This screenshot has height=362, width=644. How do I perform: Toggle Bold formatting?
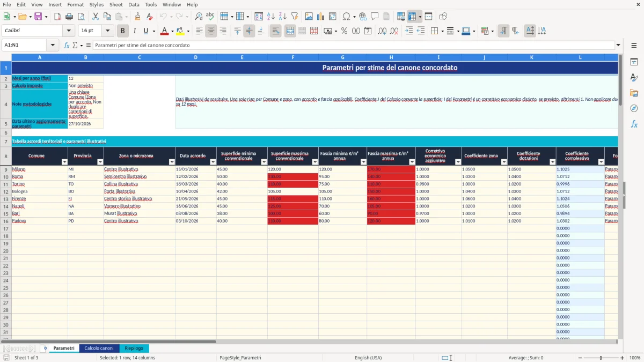(122, 31)
